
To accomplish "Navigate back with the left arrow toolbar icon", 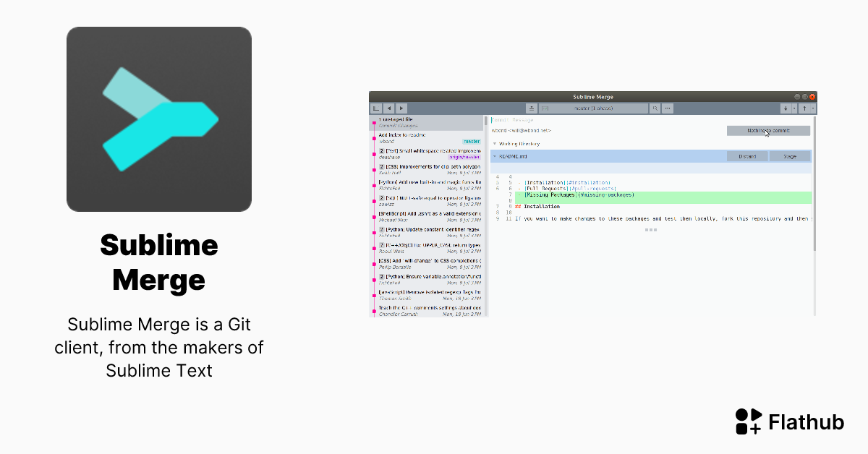I will click(388, 108).
